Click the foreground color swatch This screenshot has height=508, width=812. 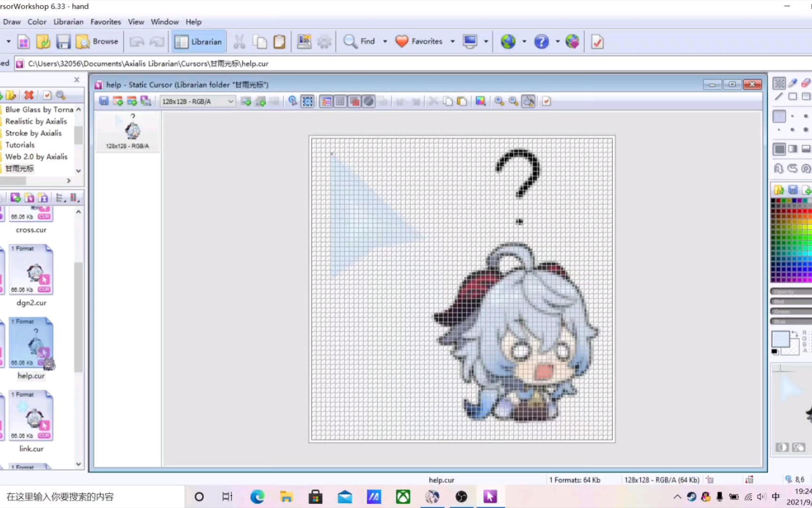coord(781,339)
